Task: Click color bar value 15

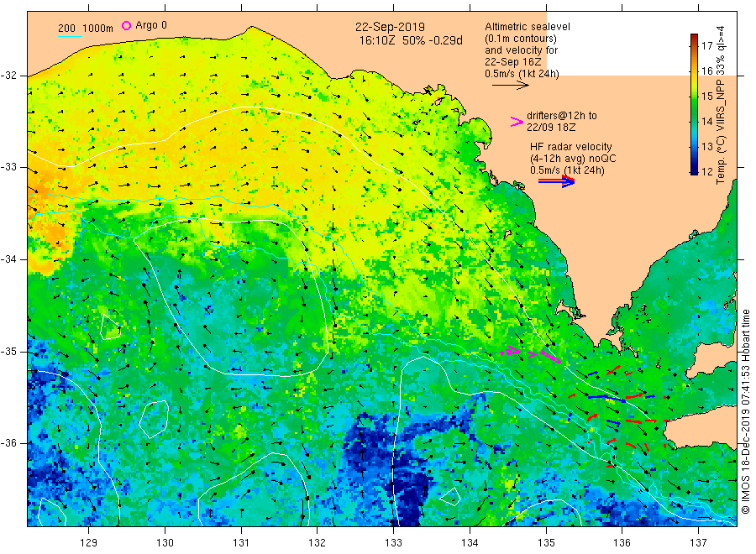Action: (706, 96)
